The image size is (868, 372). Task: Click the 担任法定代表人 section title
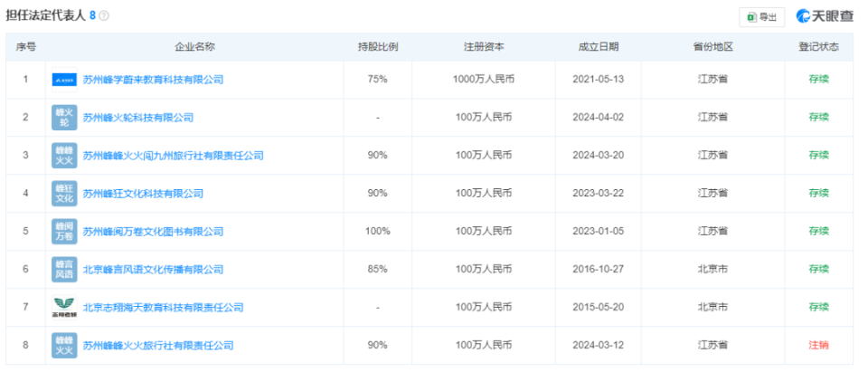[46, 16]
